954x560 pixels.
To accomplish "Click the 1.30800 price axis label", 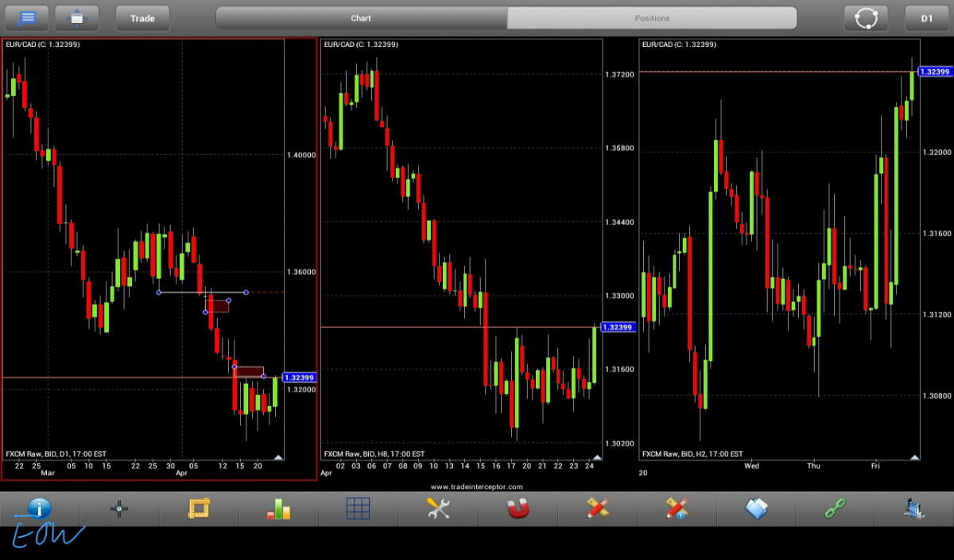I will coord(937,396).
